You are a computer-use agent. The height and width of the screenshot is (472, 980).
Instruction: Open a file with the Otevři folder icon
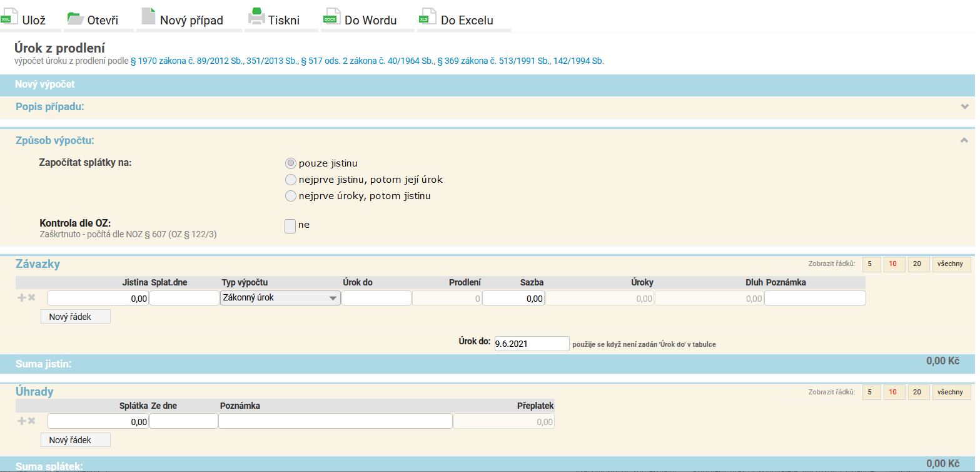(75, 18)
